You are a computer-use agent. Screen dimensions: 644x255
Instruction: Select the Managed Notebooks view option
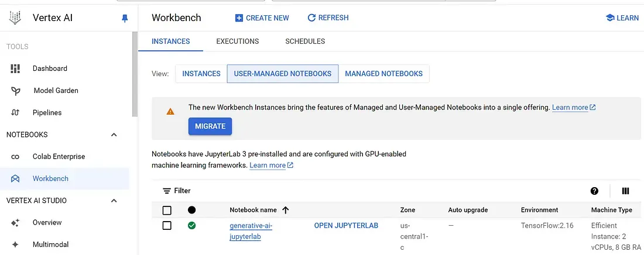point(383,74)
